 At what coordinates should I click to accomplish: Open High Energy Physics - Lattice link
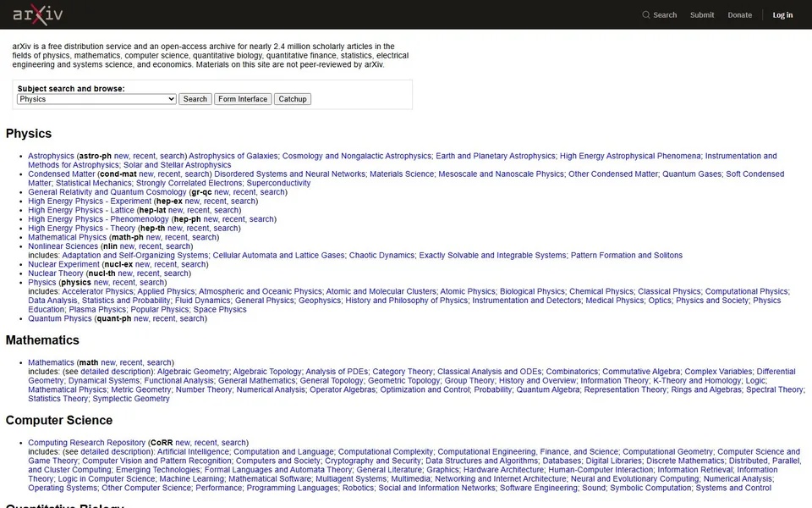pos(81,211)
